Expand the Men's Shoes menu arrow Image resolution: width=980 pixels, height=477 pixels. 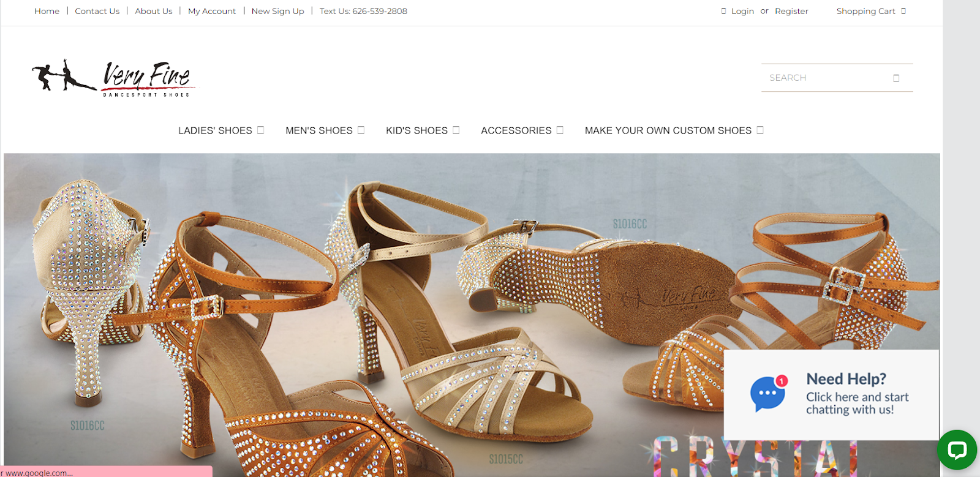coord(361,130)
